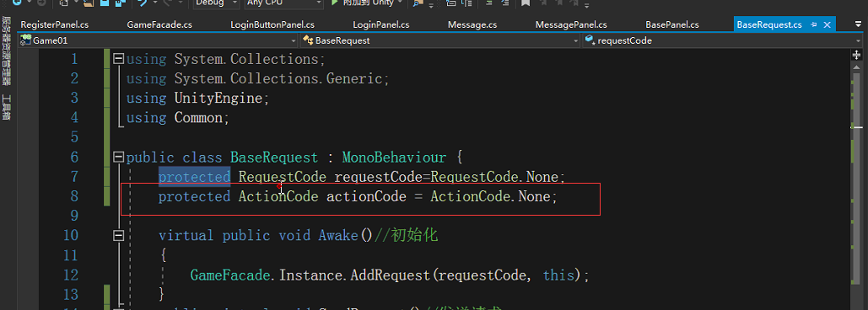Click 'UnityEngine' on line 3
The image size is (868, 310).
tap(218, 99)
